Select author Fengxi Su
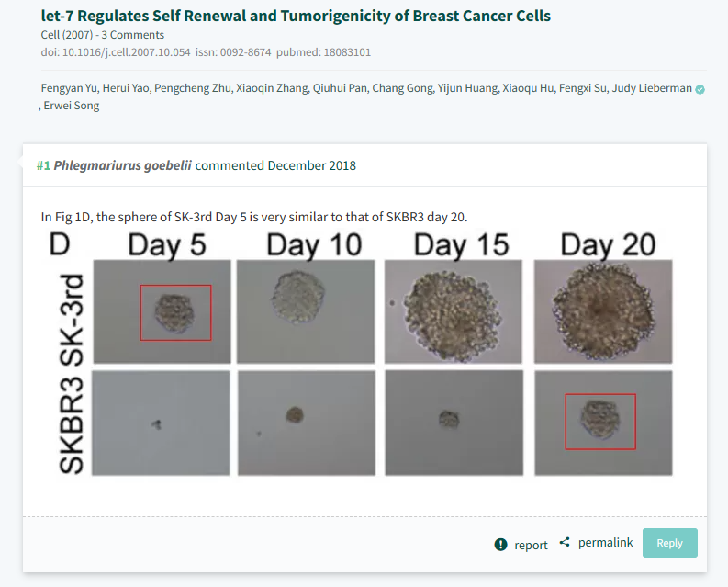Screen dimensions: 728x587 583,88
